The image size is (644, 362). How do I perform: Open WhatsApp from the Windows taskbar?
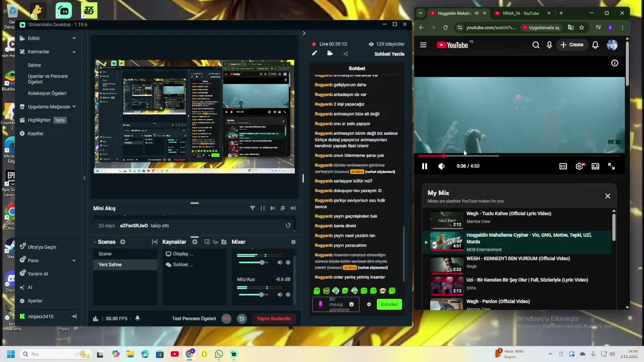(x=219, y=354)
